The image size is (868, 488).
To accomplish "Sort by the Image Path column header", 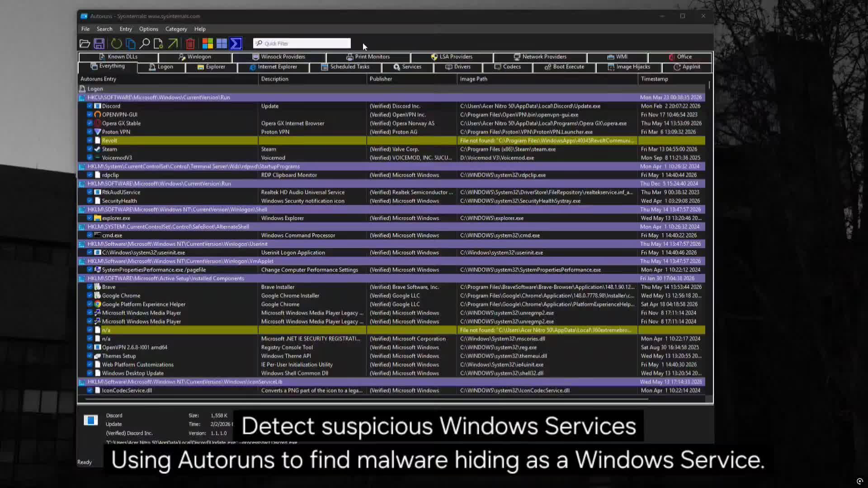I will 547,79.
